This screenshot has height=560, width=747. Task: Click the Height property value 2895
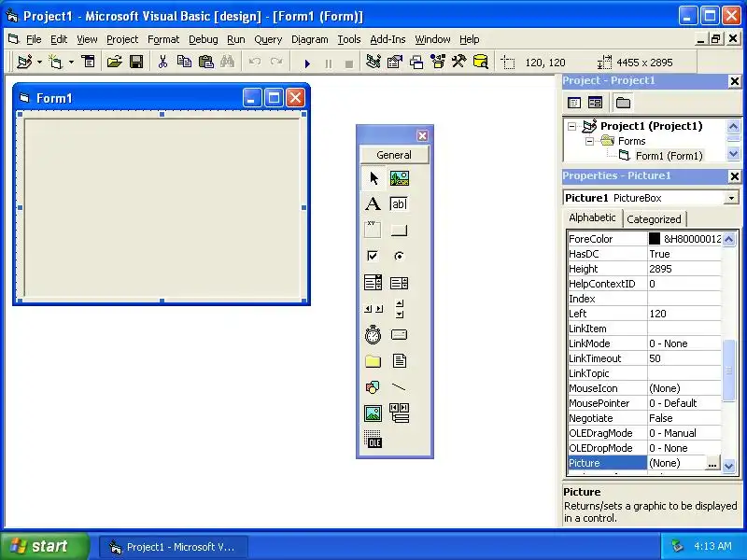(x=684, y=269)
